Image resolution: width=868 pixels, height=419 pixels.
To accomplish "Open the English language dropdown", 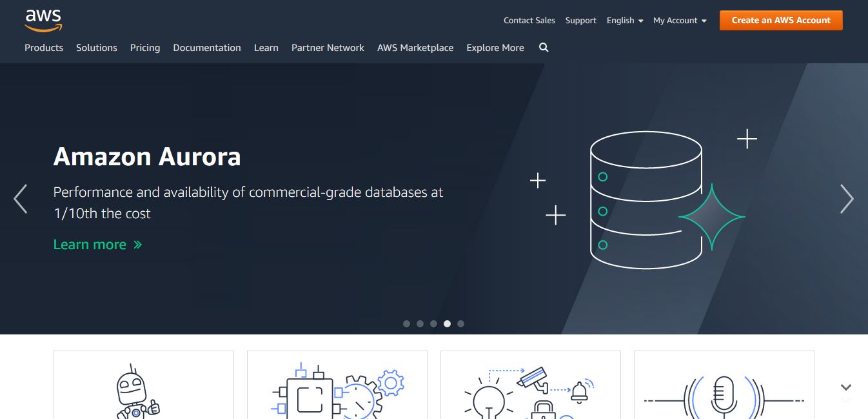I will [x=624, y=21].
